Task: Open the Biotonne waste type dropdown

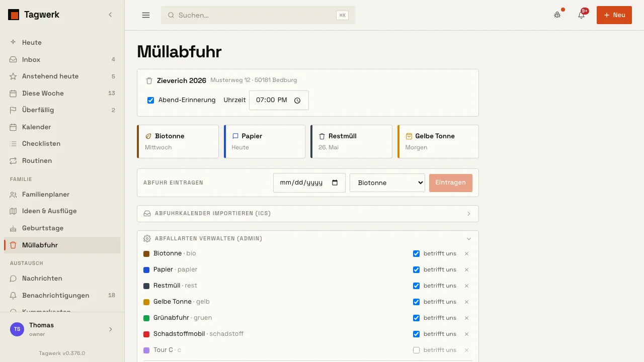Action: 387,183
